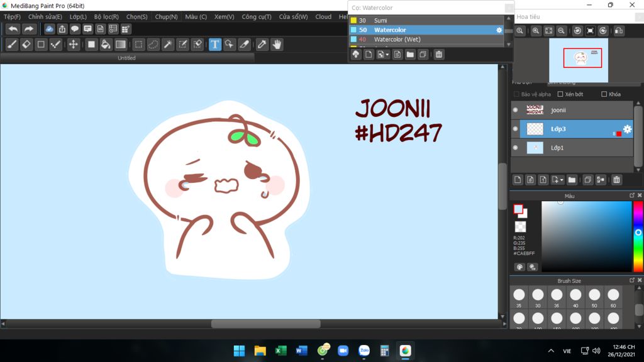Hide the Lớp1 layer
The image size is (644, 362).
pos(516,148)
